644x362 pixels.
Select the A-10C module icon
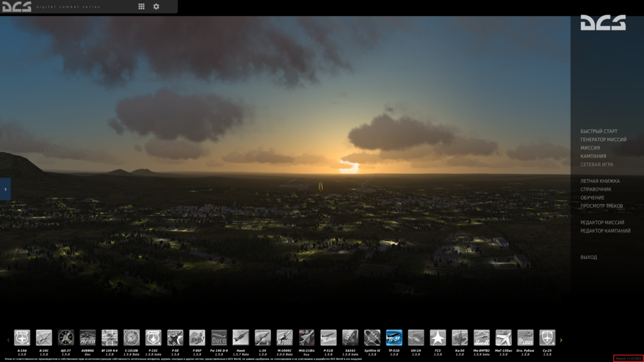coord(44,338)
